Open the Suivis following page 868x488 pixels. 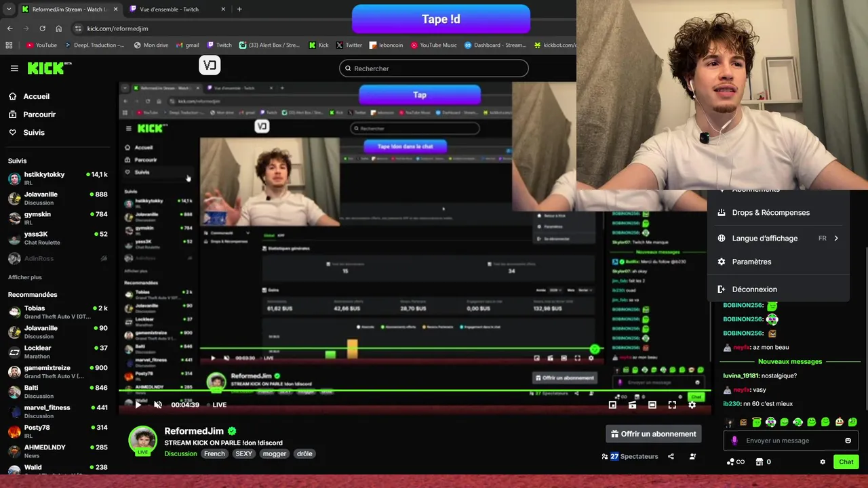click(x=33, y=132)
